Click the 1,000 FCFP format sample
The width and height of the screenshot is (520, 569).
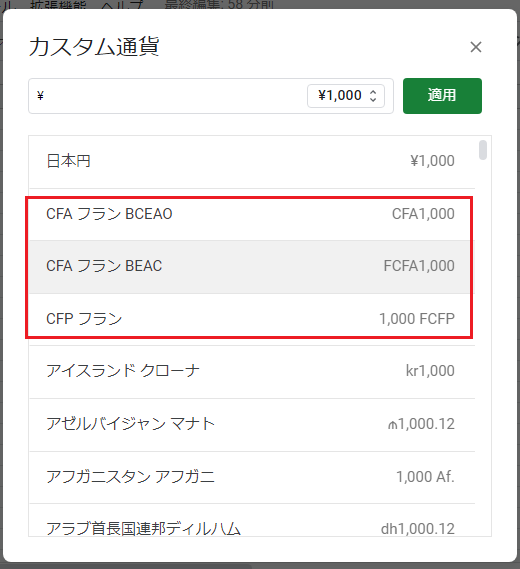point(417,319)
